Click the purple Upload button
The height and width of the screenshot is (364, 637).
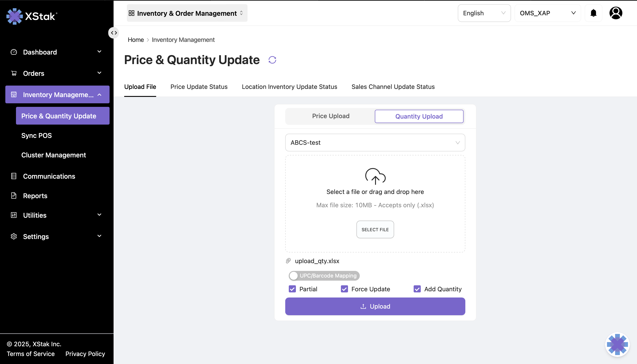click(375, 306)
